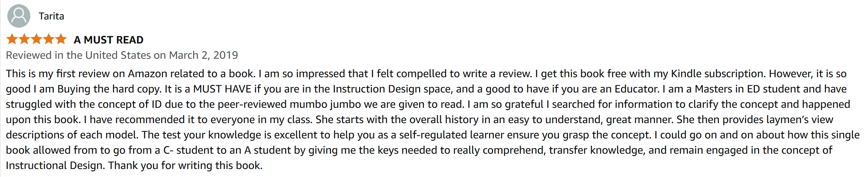Open the 'A MUST READ' review title
Viewport: 868px width, 177px height.
(109, 40)
